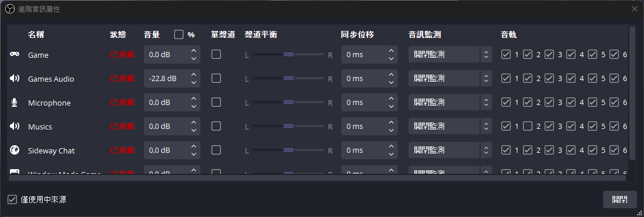Click the globe icon beside Sideway Chat

[15, 150]
